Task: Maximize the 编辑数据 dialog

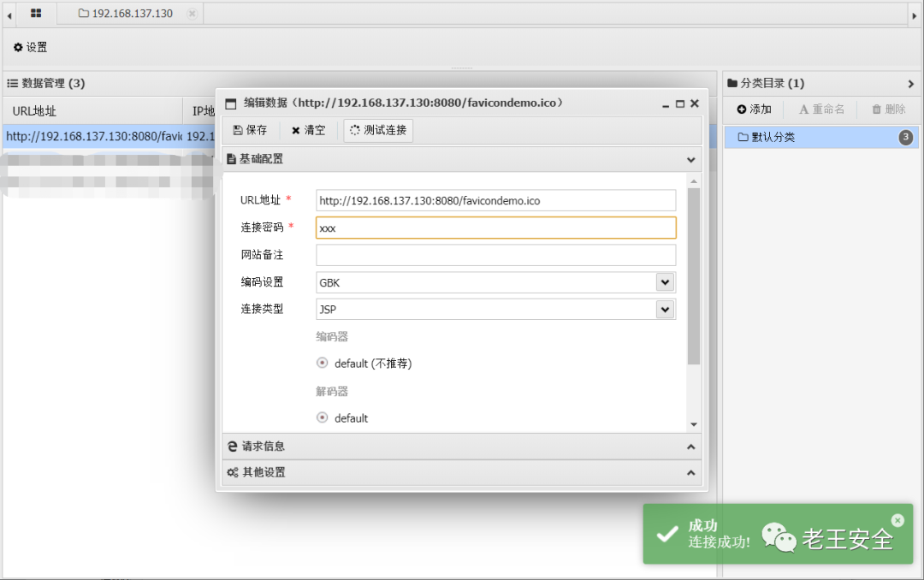Action: (x=680, y=104)
